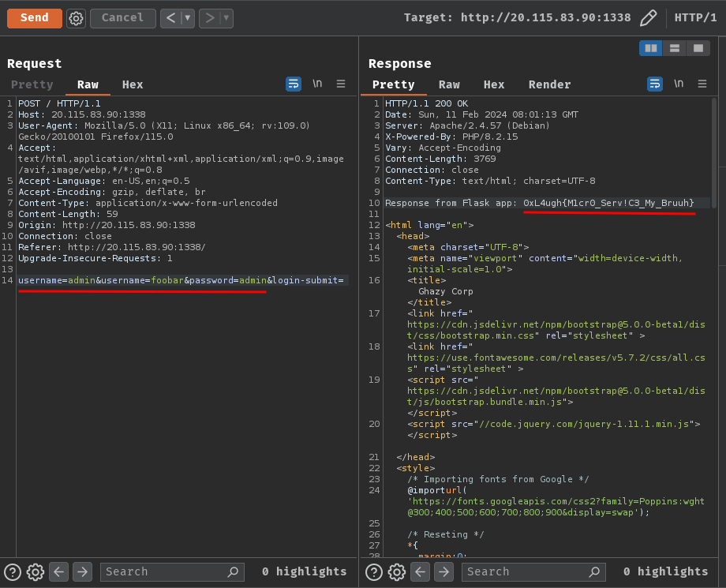Viewport: 726px width, 588px height.
Task: Go to previous search match in Request
Action: (59, 572)
